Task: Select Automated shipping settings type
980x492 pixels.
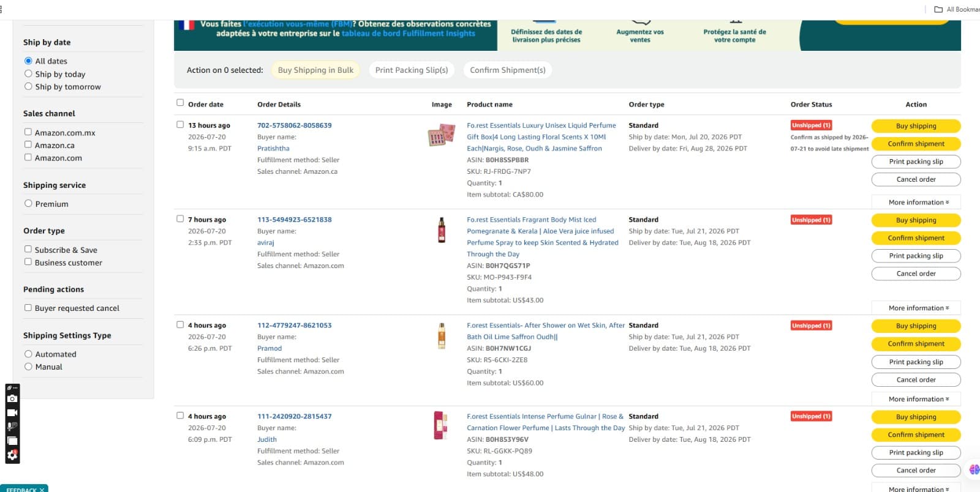Action: pos(28,354)
